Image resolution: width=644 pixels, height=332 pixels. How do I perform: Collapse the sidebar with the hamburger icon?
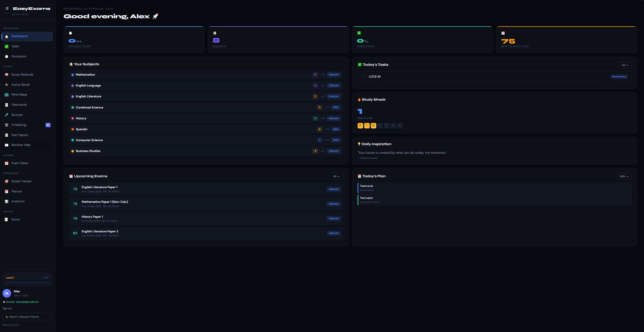pyautogui.click(x=7, y=8)
